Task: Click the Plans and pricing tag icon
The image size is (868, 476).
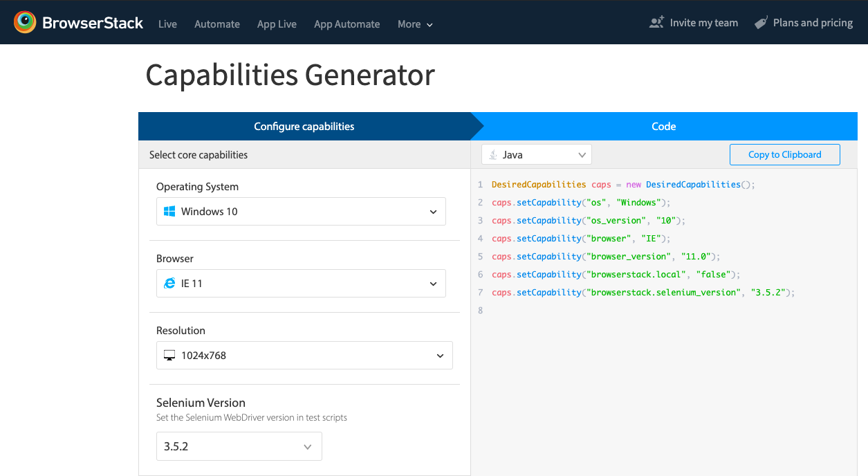Action: tap(761, 23)
